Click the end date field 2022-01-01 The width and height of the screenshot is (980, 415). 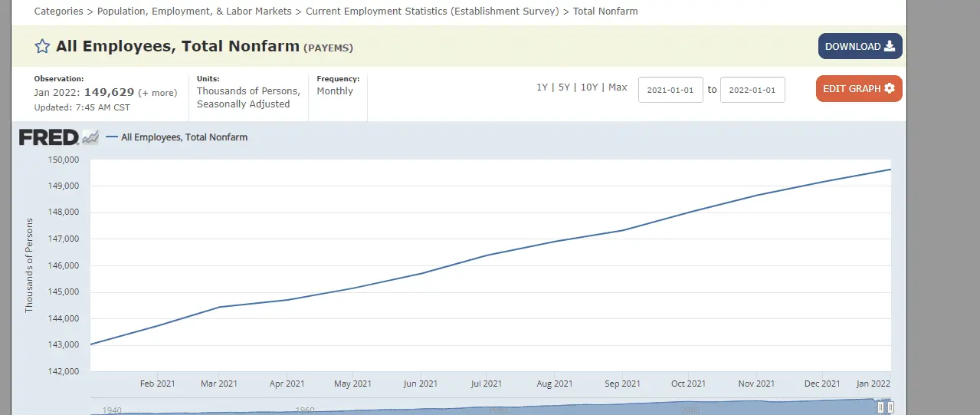[752, 90]
